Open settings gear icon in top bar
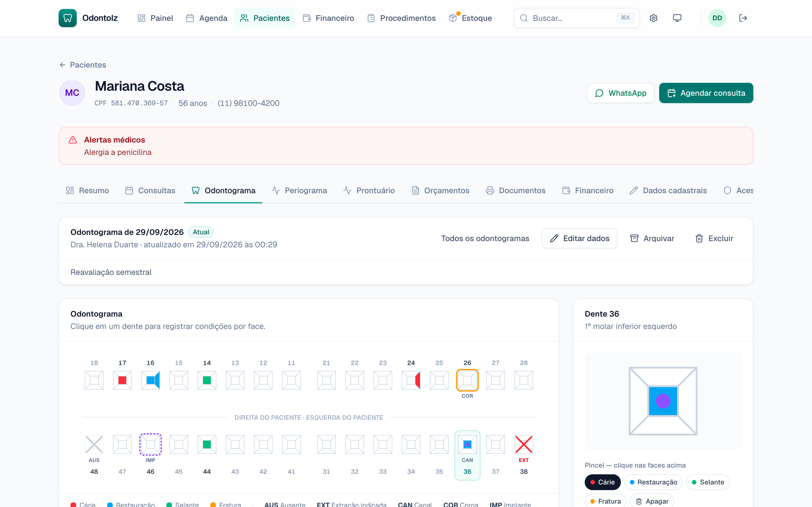This screenshot has width=812, height=507. (x=653, y=18)
